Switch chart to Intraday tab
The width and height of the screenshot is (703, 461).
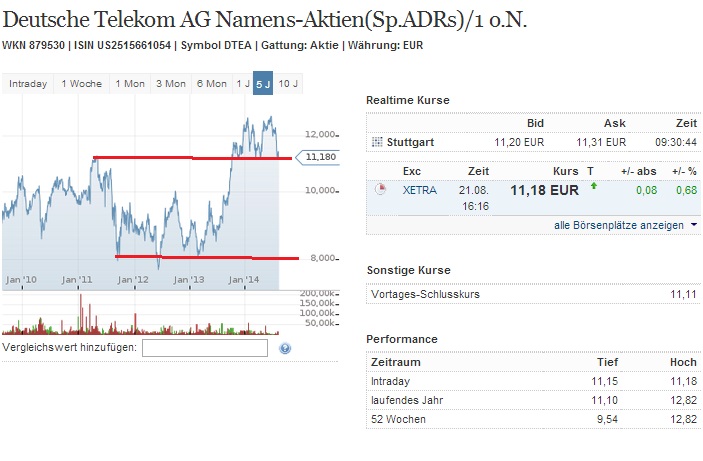pyautogui.click(x=28, y=83)
